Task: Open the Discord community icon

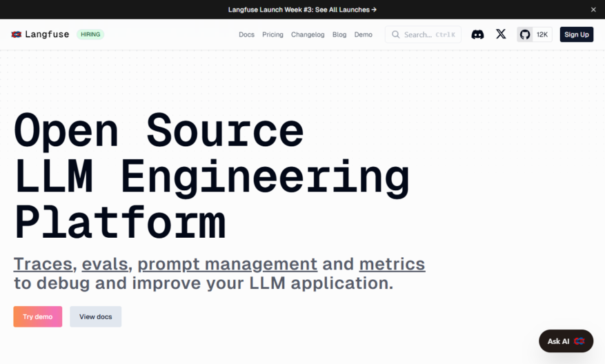Action: point(477,34)
